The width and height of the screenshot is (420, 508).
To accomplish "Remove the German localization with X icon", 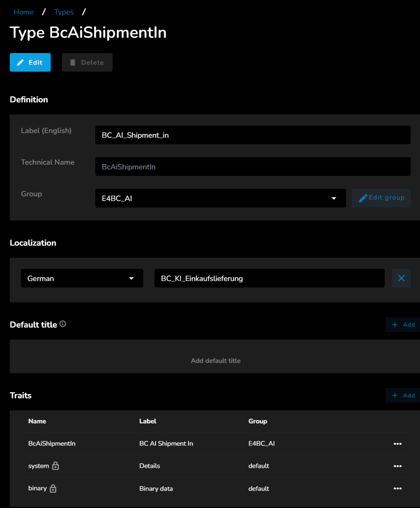I will tap(401, 278).
